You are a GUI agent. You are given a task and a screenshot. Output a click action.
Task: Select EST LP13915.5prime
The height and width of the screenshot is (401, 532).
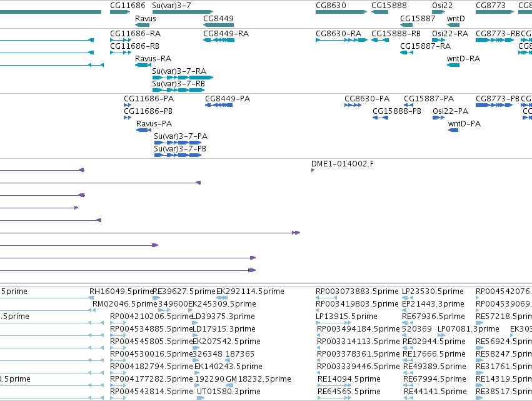click(346, 317)
